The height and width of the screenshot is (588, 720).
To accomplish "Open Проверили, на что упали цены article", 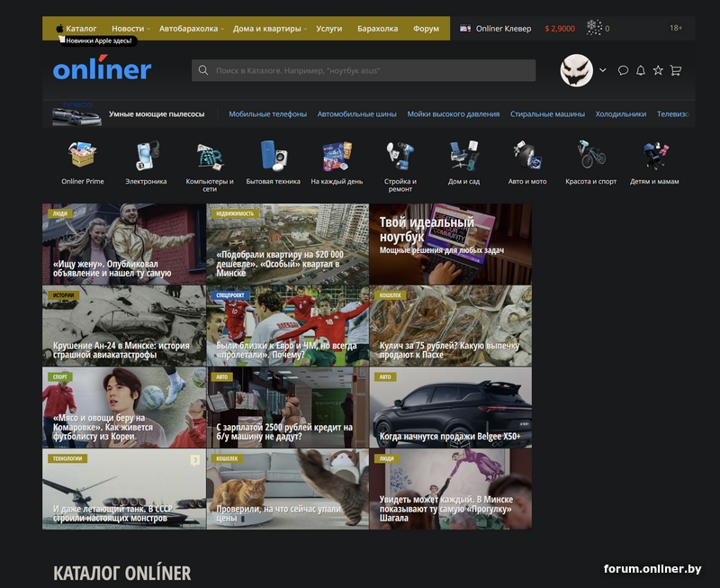I will tap(287, 489).
